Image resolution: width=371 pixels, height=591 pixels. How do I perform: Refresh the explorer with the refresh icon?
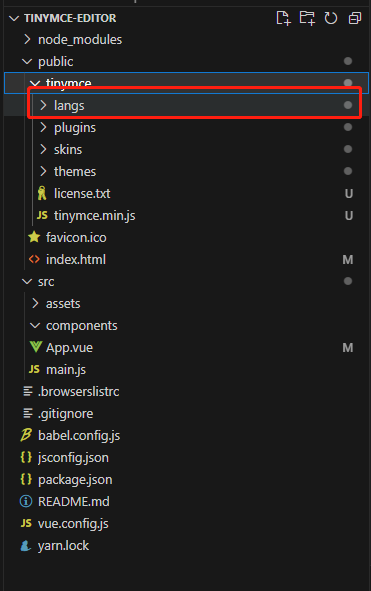331,18
